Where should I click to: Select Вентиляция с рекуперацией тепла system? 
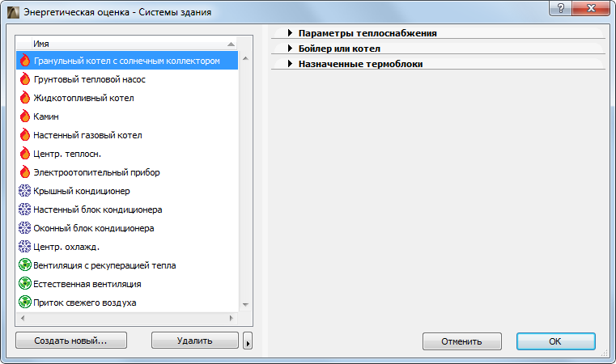[127, 265]
